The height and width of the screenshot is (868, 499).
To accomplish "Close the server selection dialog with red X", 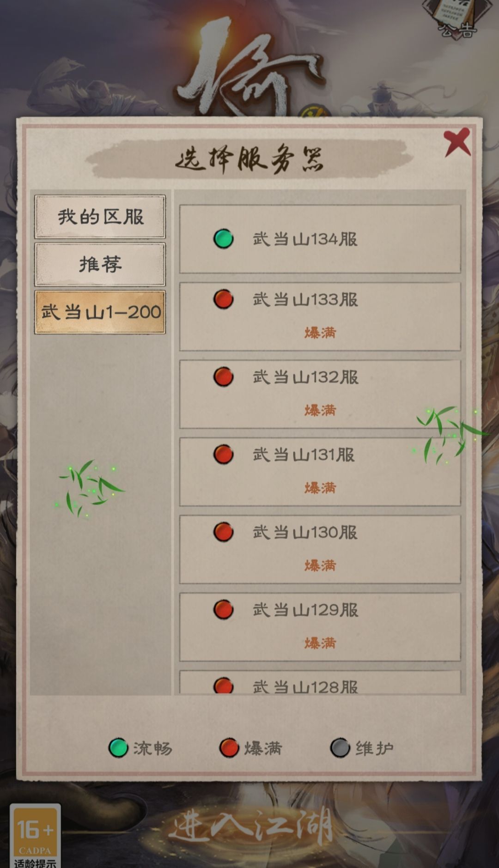I will [457, 142].
